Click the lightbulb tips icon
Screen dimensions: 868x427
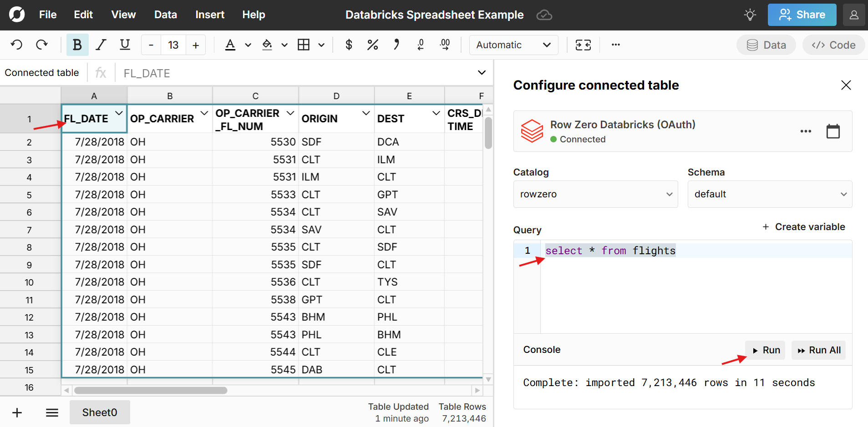click(749, 15)
